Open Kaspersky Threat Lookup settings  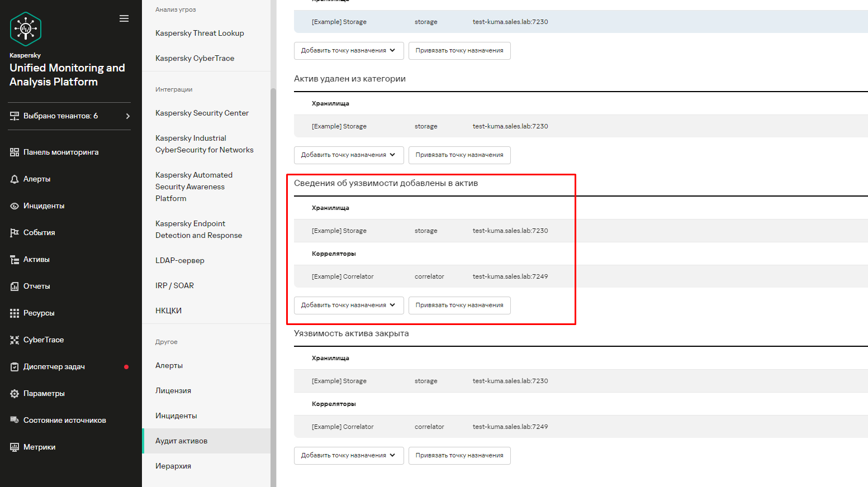tap(200, 33)
